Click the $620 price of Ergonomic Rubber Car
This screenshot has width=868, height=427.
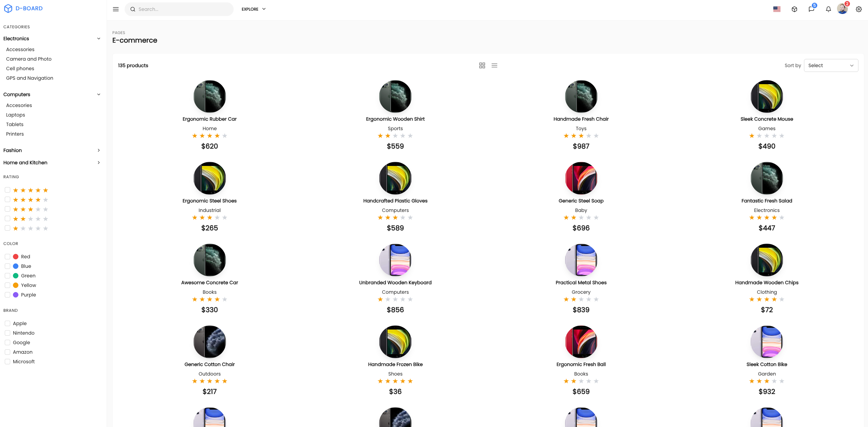(x=210, y=146)
